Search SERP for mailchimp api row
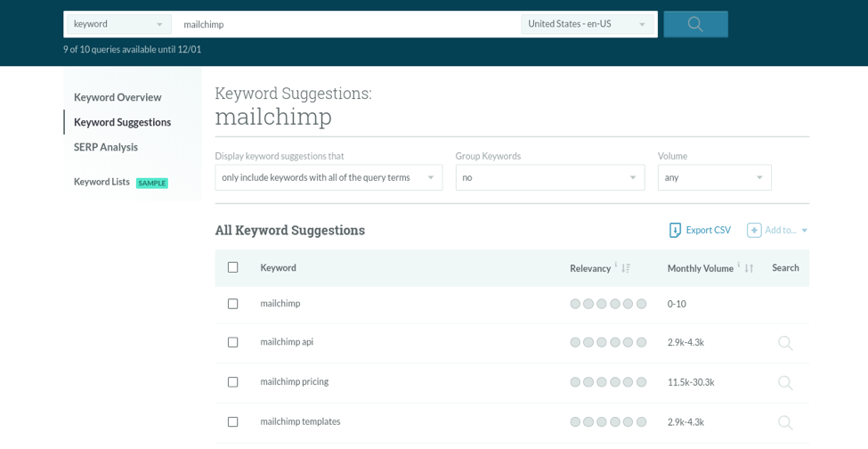This screenshot has width=868, height=449. pyautogui.click(x=785, y=343)
